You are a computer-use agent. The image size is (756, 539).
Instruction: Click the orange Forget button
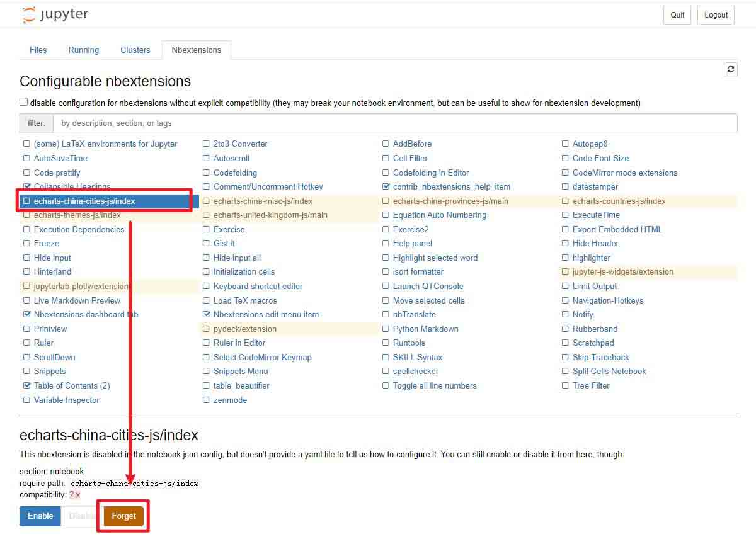click(x=124, y=516)
